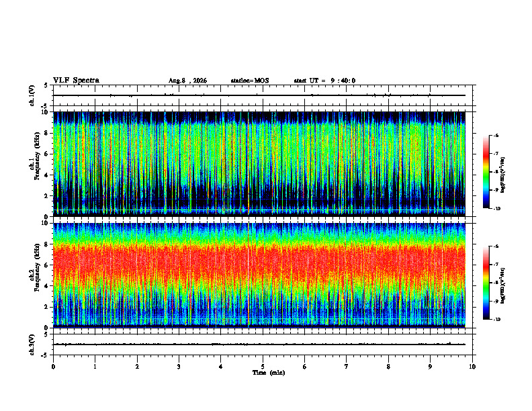Click the color scale bar beside ch.1 spectrogram
This screenshot has height=411, width=532.
[x=486, y=172]
